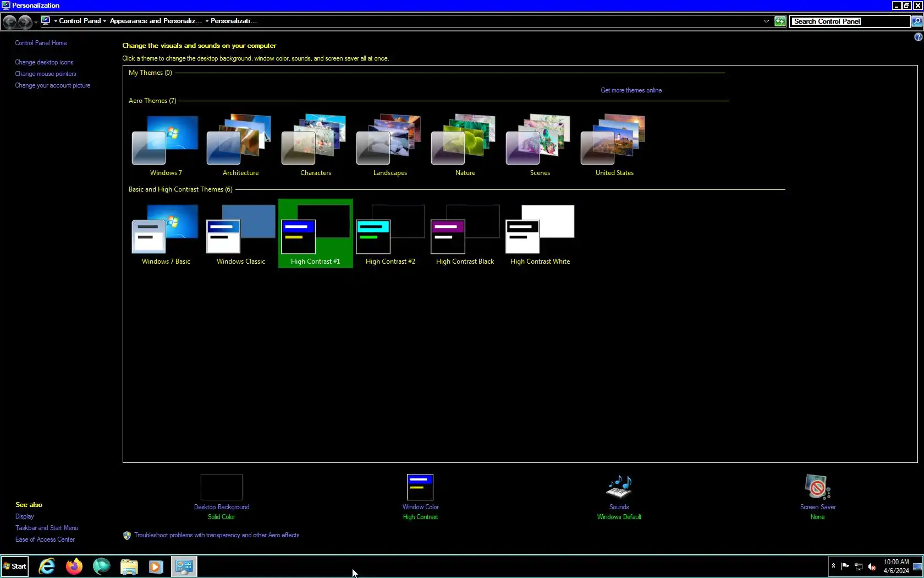Open the Start menu

click(15, 566)
